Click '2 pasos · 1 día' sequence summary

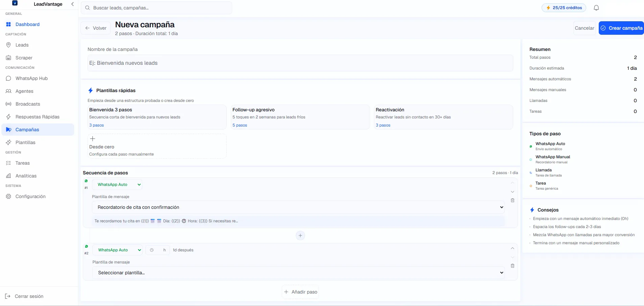click(x=505, y=173)
